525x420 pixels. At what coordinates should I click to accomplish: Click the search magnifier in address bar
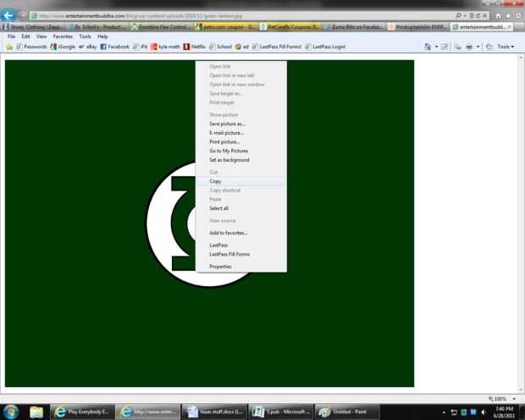(458, 16)
